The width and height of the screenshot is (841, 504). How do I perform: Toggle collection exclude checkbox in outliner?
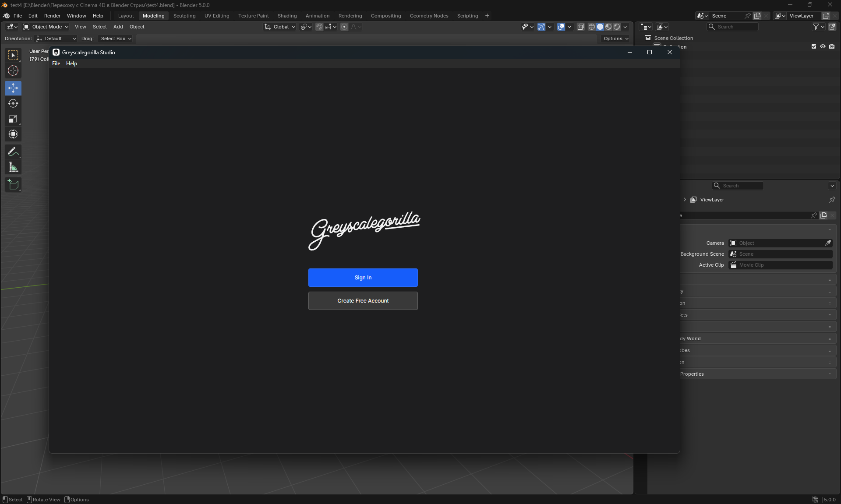click(814, 46)
